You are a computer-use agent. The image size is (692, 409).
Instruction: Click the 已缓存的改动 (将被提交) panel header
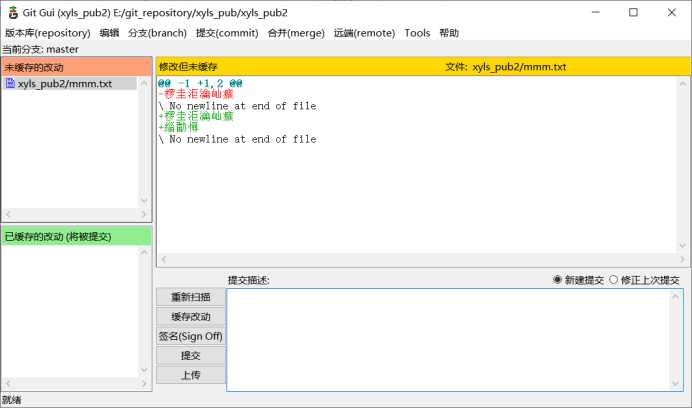77,236
